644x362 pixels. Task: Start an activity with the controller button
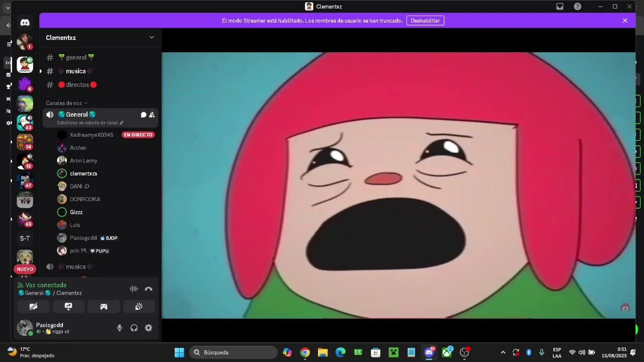104,306
